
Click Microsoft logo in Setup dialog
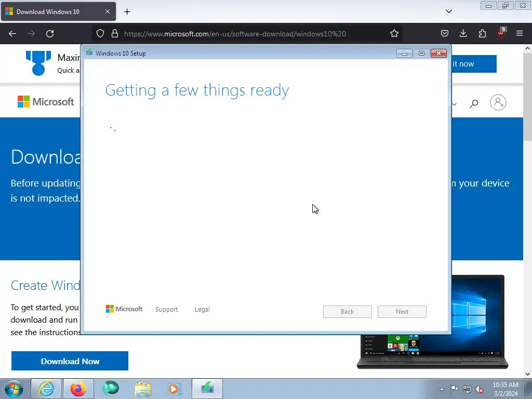point(124,309)
